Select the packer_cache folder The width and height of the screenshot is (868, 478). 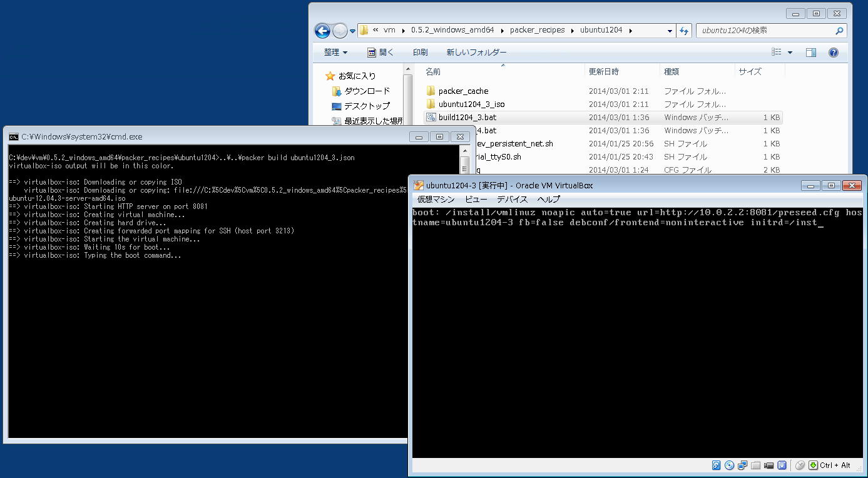(463, 91)
